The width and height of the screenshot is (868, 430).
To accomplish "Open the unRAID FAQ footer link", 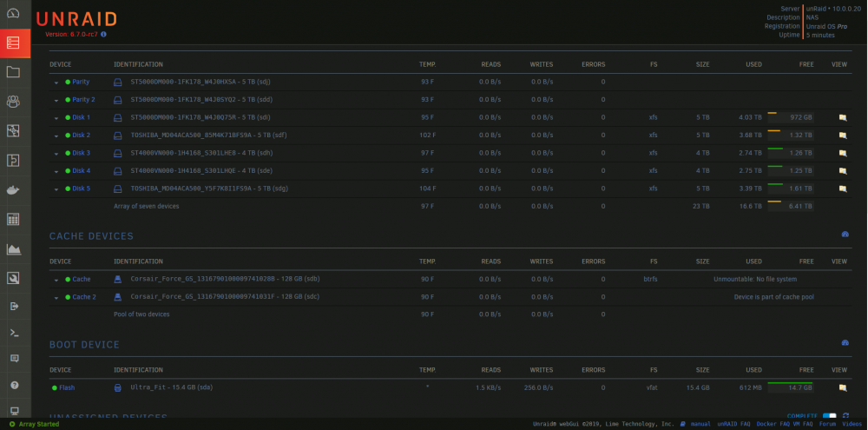I will [x=733, y=424].
